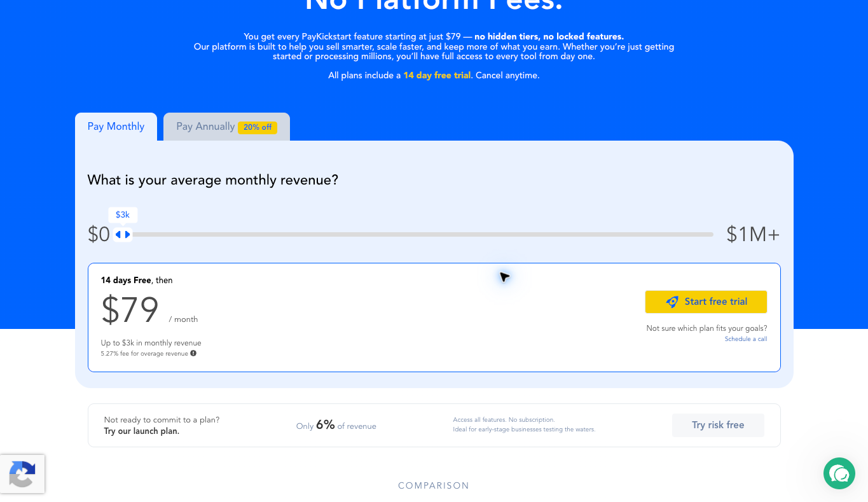Screen dimensions: 868x502
Task: Click the '14 days Free, then' text
Action: pos(137,280)
